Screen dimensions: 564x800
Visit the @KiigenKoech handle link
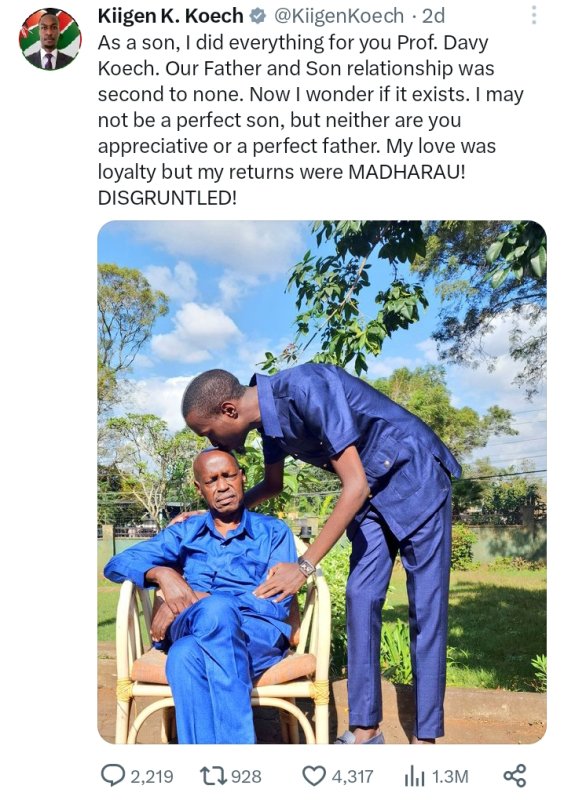click(x=339, y=16)
